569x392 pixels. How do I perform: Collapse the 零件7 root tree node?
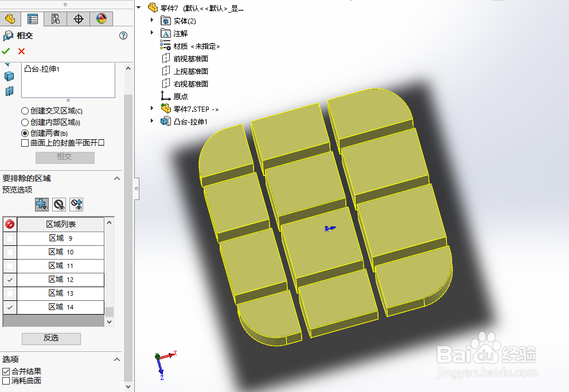(x=138, y=7)
